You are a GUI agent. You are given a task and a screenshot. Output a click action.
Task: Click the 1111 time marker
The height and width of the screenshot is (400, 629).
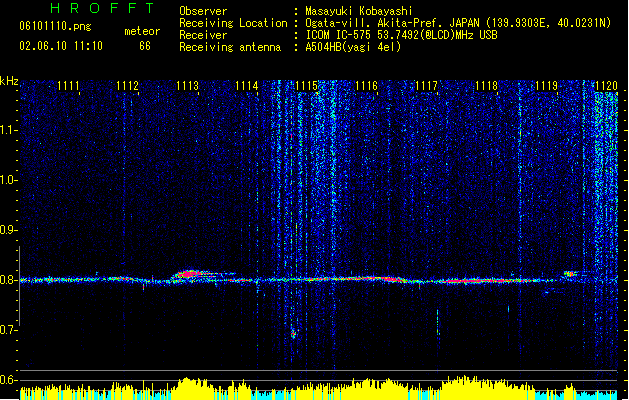click(68, 85)
